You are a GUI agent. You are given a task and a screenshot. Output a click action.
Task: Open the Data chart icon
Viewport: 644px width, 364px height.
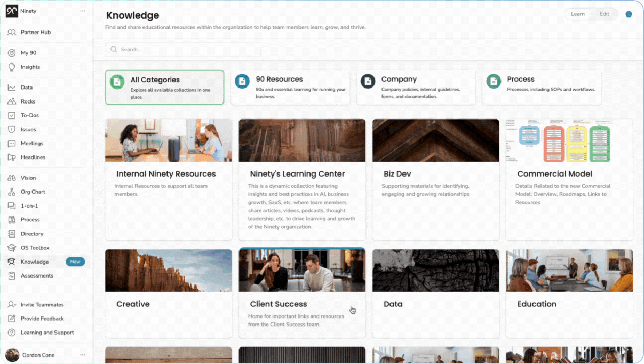(x=12, y=88)
